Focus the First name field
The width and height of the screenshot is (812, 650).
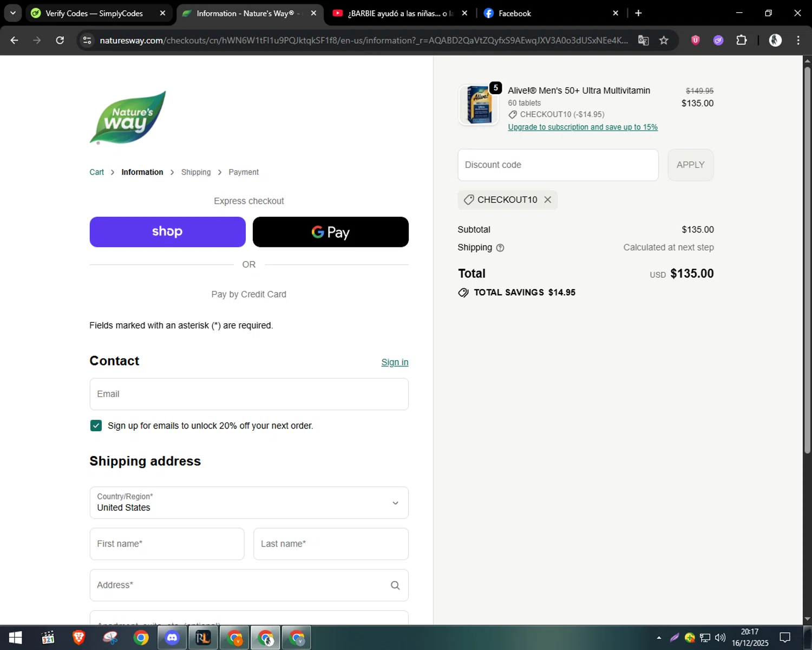167,544
